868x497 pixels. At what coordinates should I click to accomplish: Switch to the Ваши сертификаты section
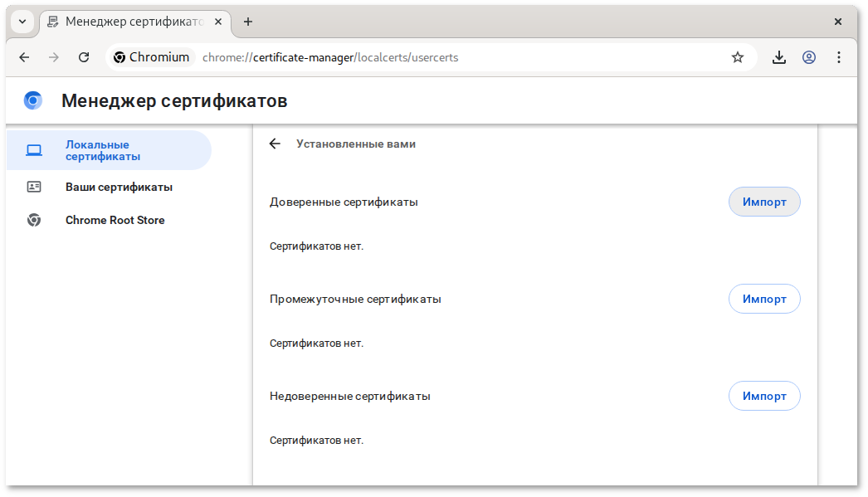(119, 187)
